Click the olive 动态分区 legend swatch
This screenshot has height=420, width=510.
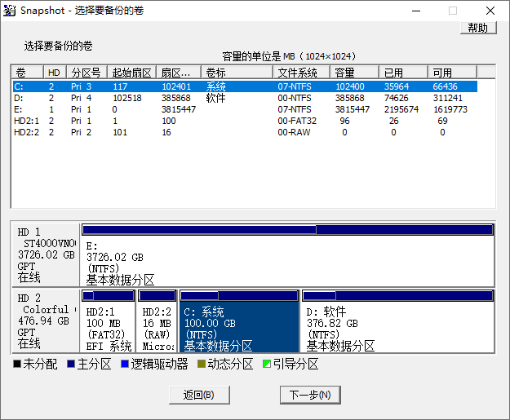pos(202,364)
